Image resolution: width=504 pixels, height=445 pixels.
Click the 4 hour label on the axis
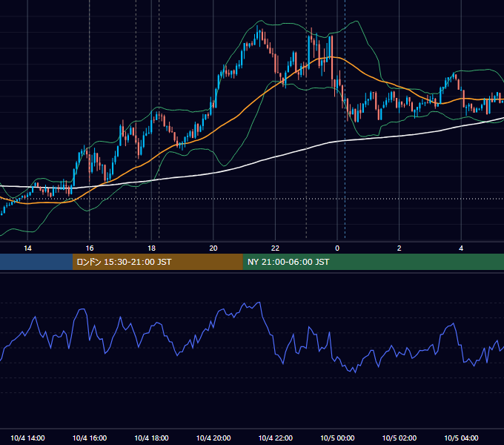pos(461,248)
